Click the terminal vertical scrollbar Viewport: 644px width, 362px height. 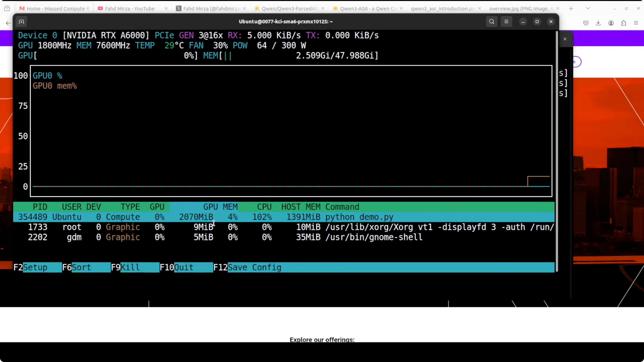pyautogui.click(x=557, y=150)
